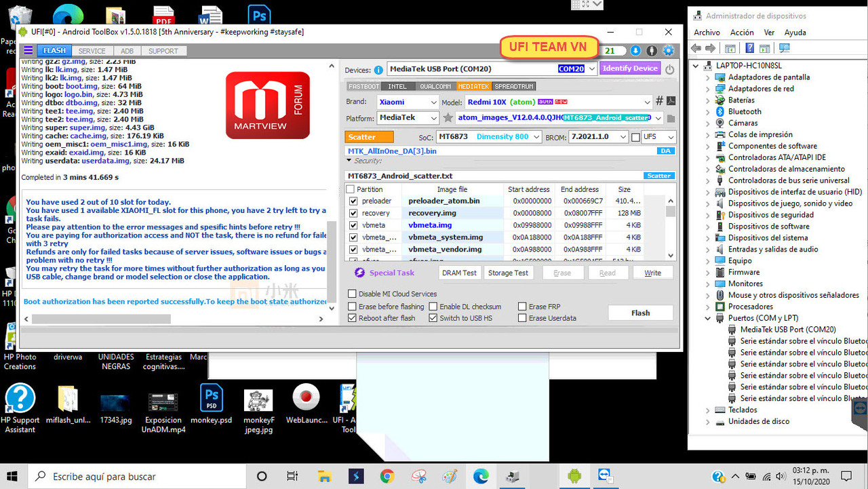The image size is (868, 489).
Task: Run the Storage Test
Action: pos(509,273)
